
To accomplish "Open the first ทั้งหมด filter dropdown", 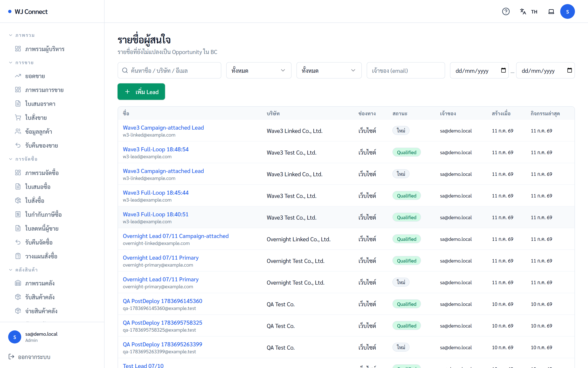I will coord(258,70).
